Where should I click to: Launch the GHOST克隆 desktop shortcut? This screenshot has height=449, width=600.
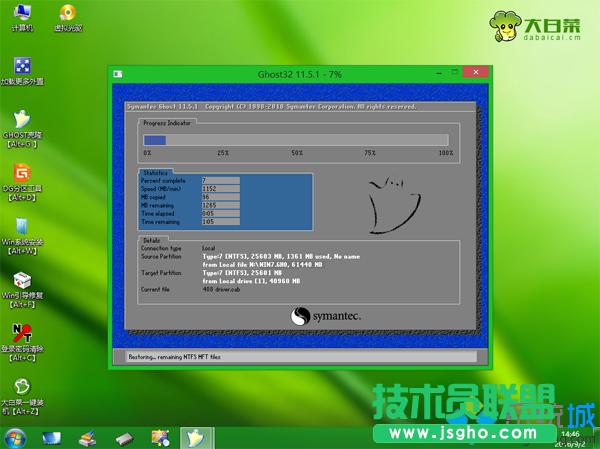[21, 122]
